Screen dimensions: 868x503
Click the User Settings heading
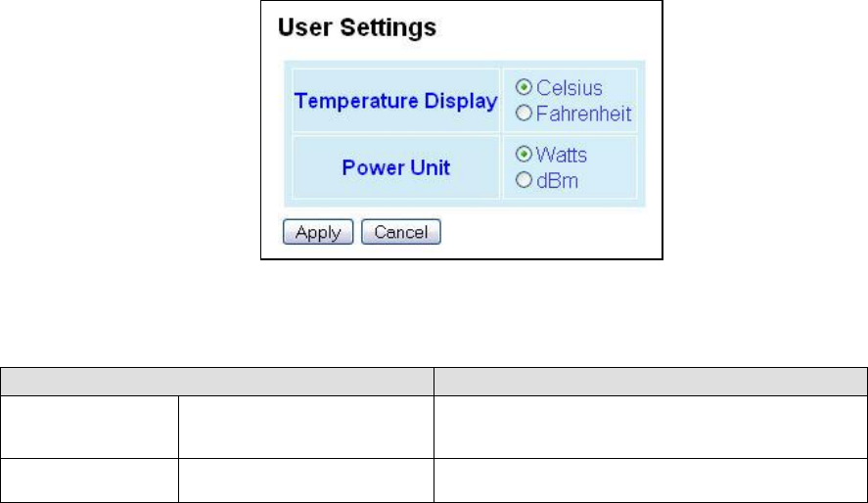357,27
